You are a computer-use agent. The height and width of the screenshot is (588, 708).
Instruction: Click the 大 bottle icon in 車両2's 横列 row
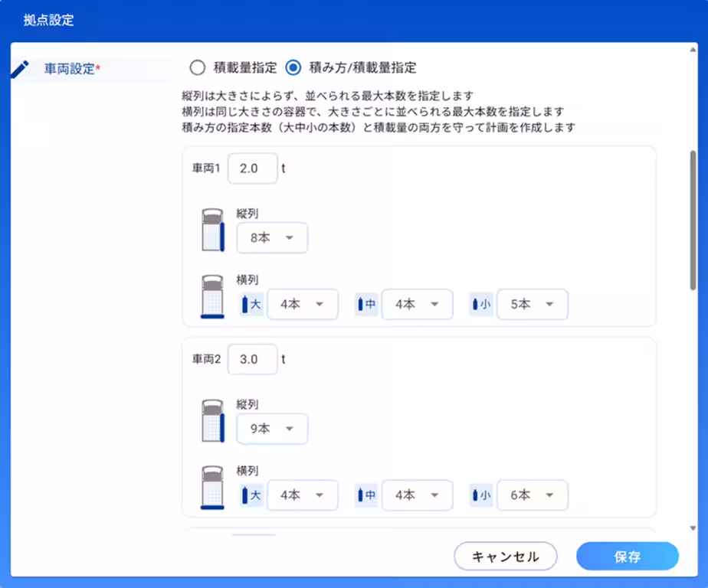point(247,495)
